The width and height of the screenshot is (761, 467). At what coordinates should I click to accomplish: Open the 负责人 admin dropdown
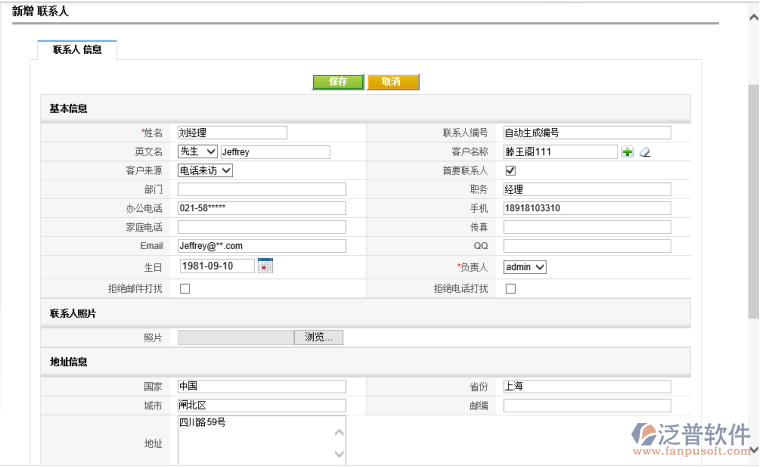pyautogui.click(x=525, y=267)
